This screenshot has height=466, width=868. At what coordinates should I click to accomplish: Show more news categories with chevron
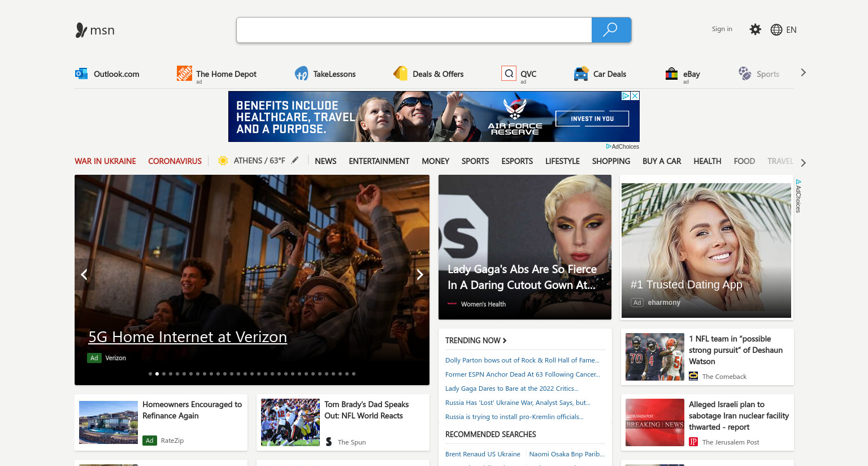pos(803,163)
